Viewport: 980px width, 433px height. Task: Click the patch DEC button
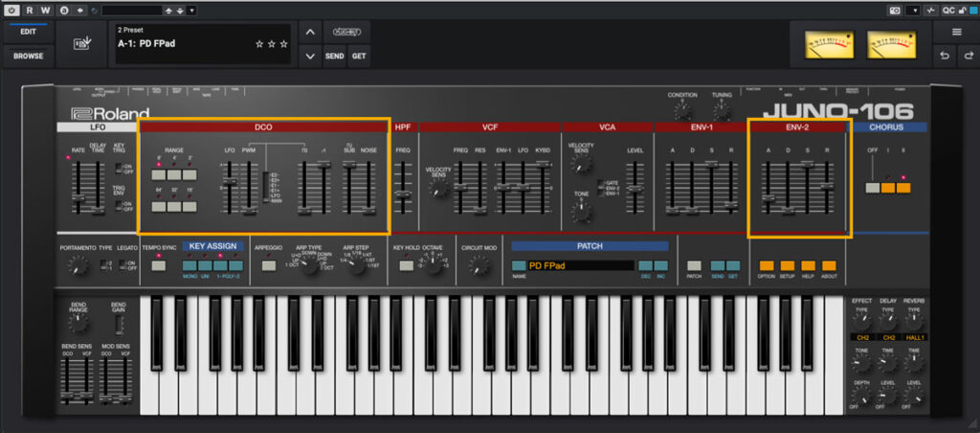coord(646,265)
